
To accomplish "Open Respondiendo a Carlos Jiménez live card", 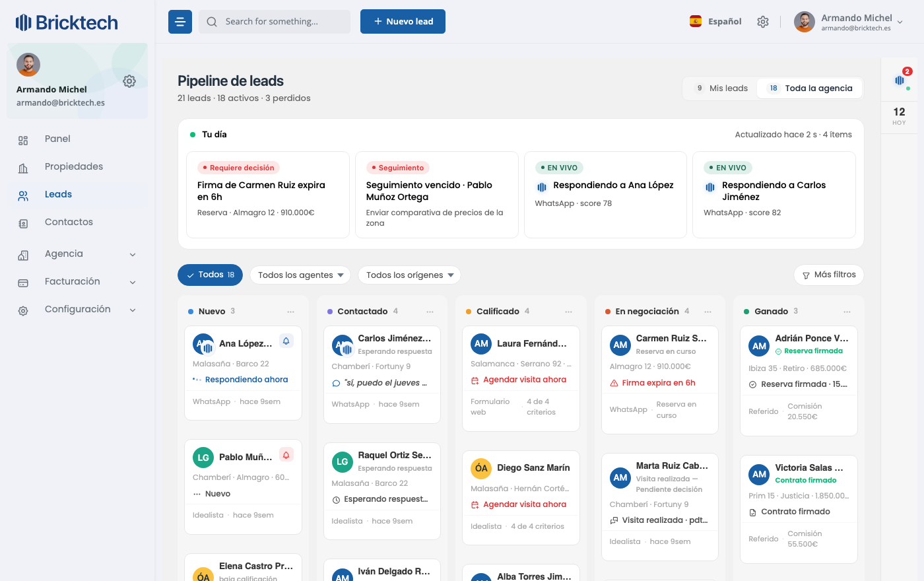I will [x=774, y=195].
